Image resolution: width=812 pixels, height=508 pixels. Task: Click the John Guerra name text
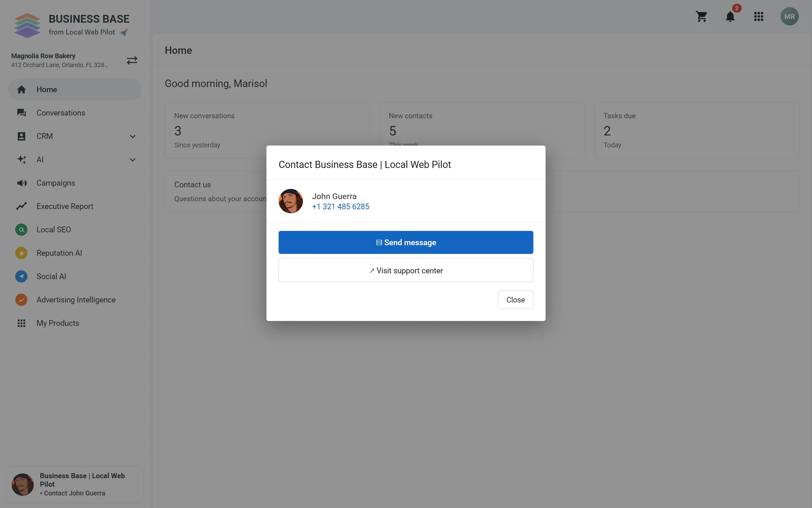tap(334, 196)
